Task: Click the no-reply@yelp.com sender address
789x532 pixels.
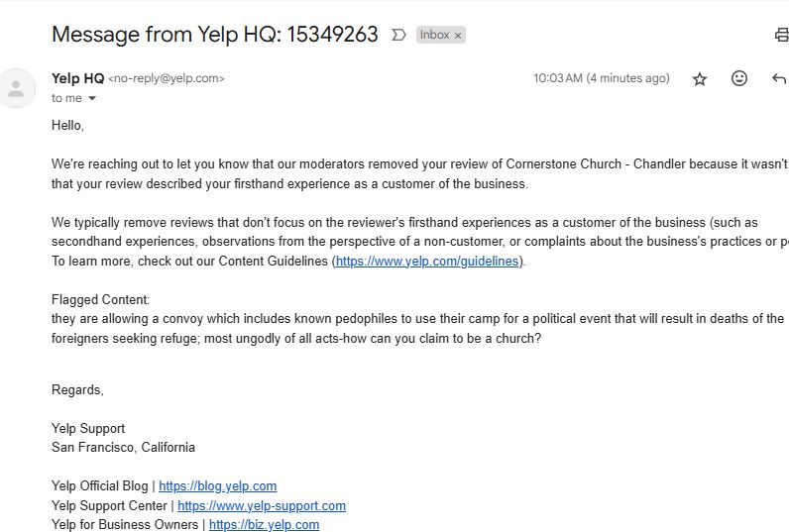Action: click(x=166, y=78)
